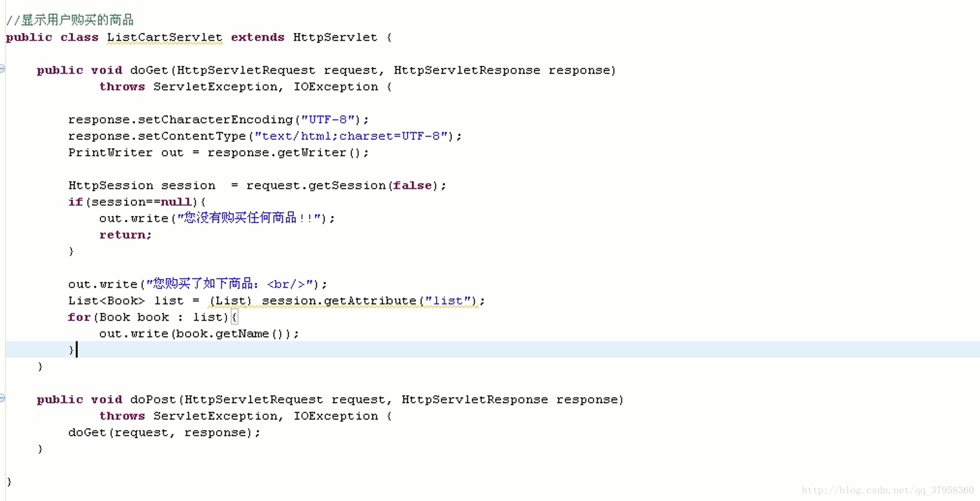Click the extends keyword
Viewport: 980px width, 501px height.
(258, 38)
